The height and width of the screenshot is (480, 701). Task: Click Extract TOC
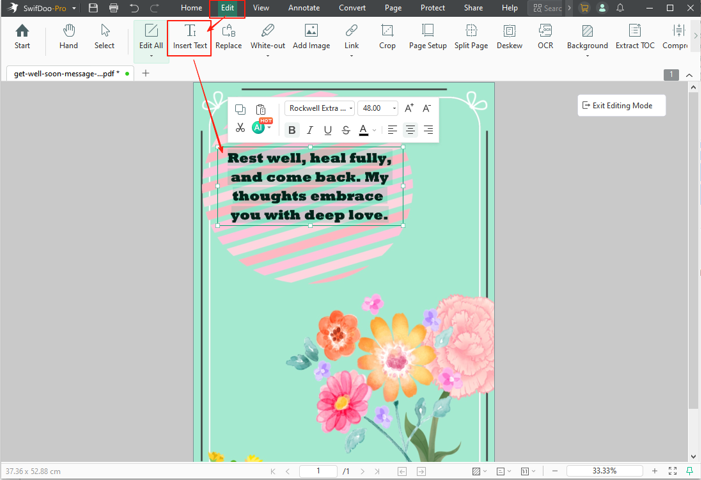(635, 37)
